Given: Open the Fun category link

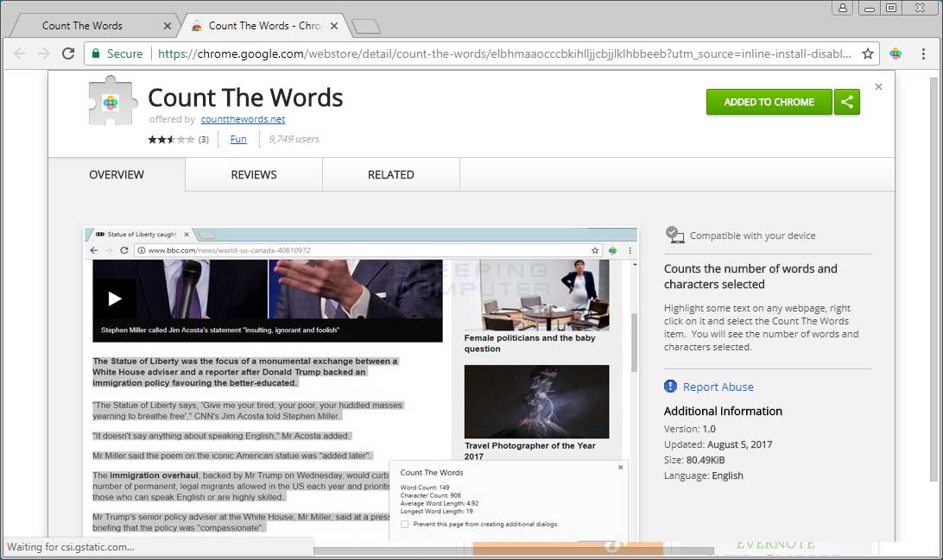Looking at the screenshot, I should (238, 140).
